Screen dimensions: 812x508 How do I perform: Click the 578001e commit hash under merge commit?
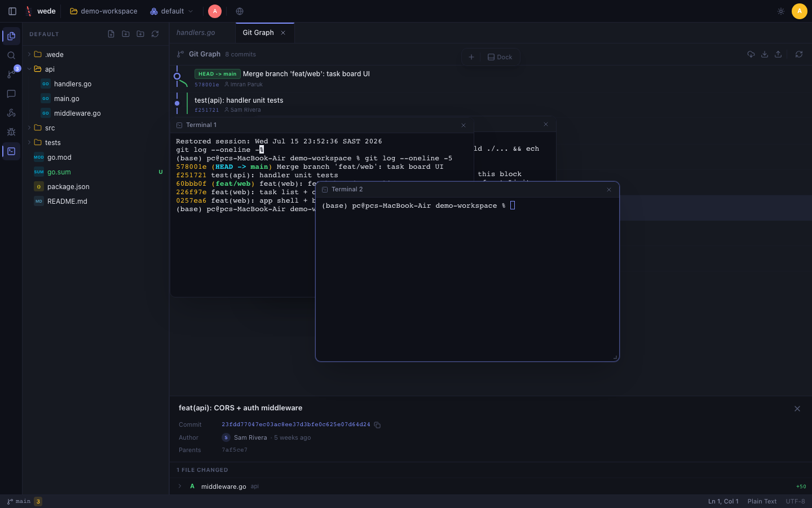[x=206, y=85]
